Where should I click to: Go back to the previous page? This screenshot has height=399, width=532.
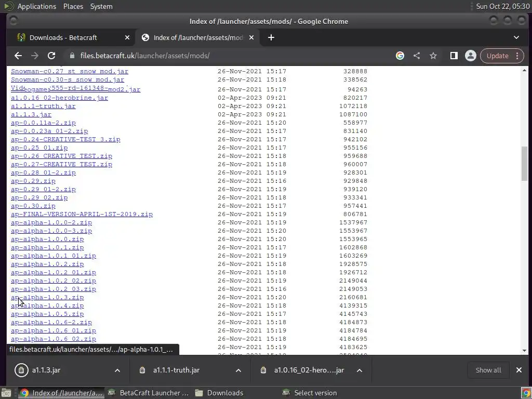click(x=18, y=56)
